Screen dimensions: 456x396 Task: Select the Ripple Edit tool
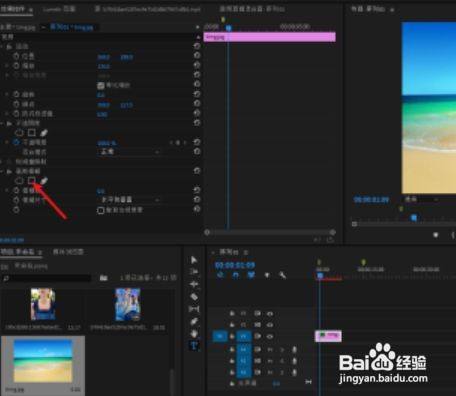[x=194, y=284]
